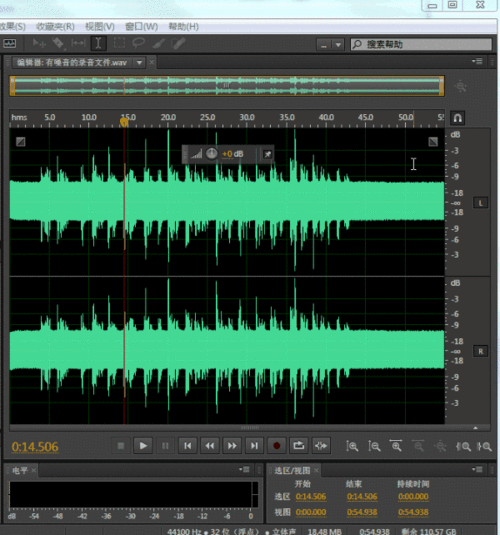This screenshot has width=500, height=535.
Task: Click the volume adjustment knob in HUD
Action: point(212,154)
